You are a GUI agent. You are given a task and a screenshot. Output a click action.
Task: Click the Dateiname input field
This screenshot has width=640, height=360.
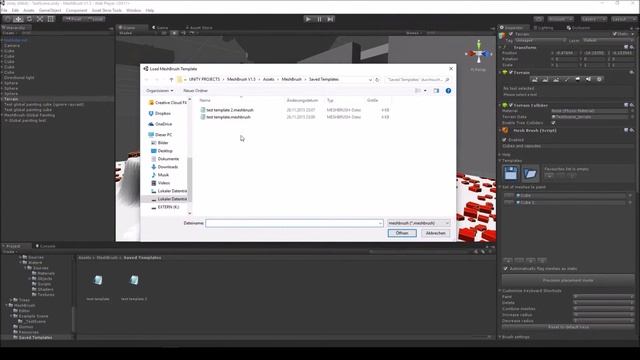click(x=294, y=223)
